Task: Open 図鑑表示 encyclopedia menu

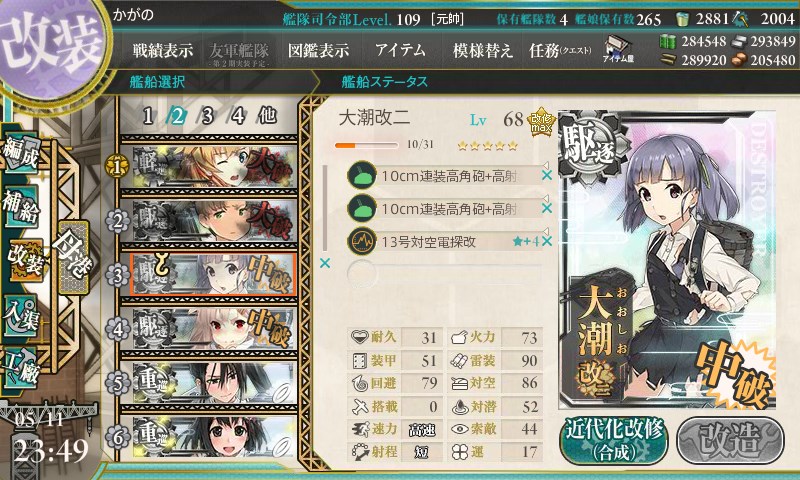Action: tap(318, 50)
